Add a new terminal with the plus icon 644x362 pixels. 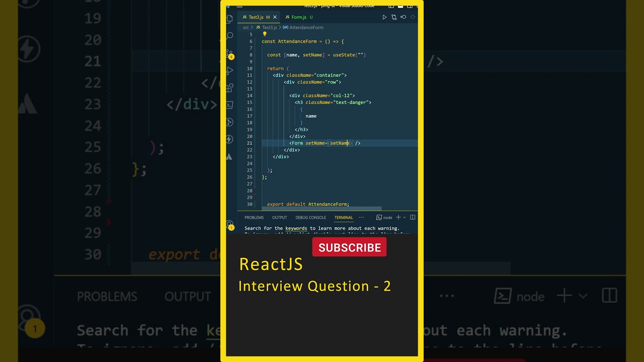[398, 217]
